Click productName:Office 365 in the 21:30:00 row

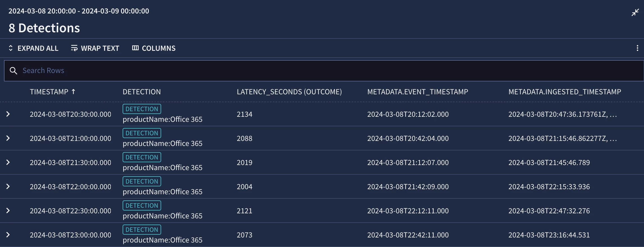point(163,168)
